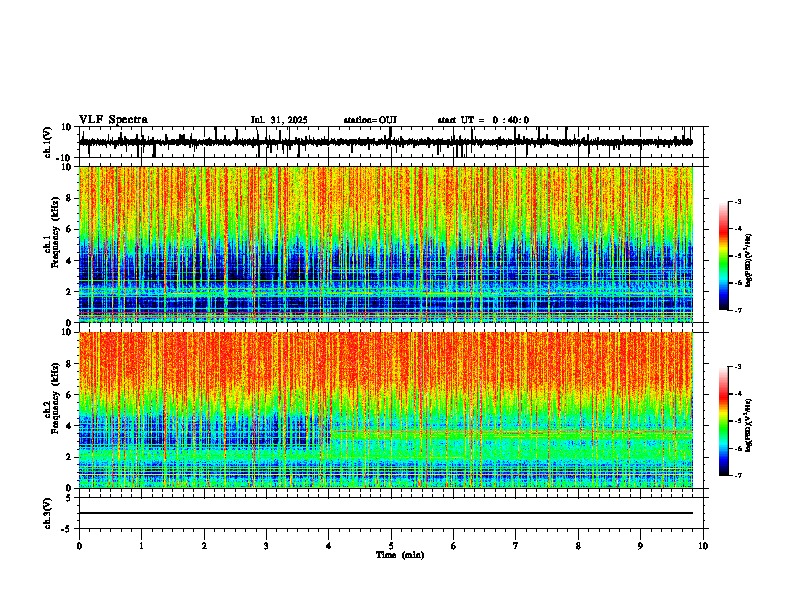Click the "-7" label on ch.2 colorbar

[x=738, y=475]
